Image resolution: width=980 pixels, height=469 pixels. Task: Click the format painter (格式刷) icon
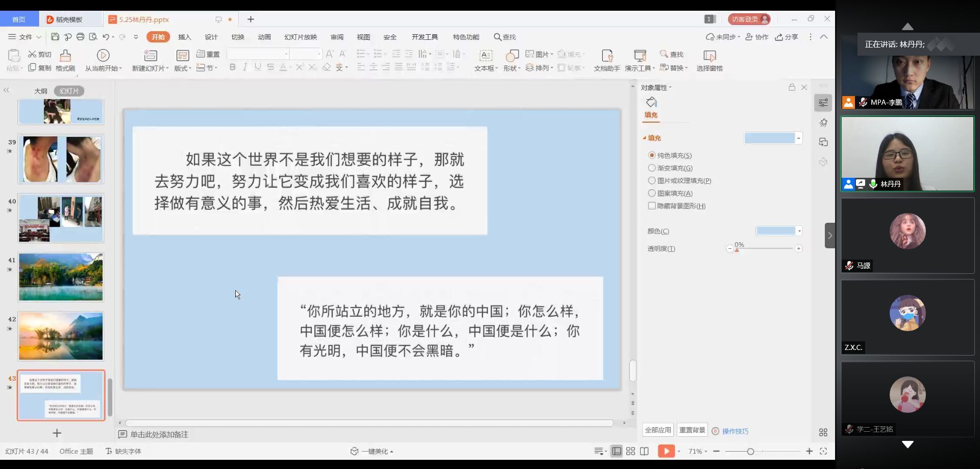[x=65, y=56]
